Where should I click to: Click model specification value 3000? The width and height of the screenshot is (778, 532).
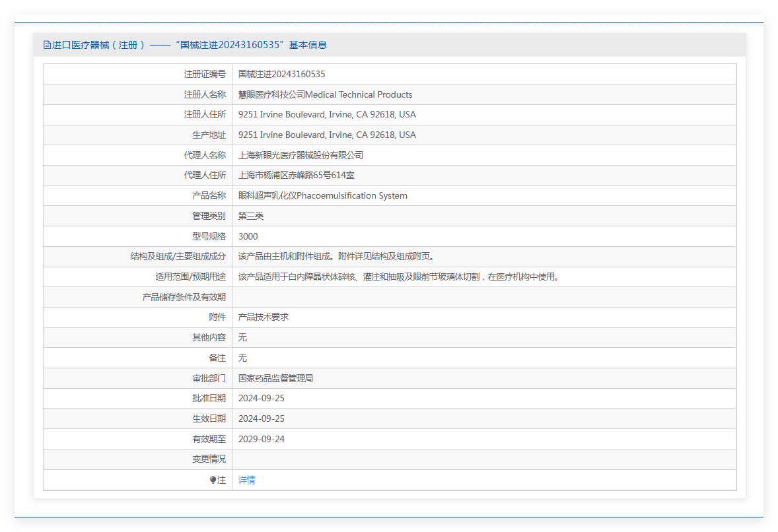tap(248, 236)
